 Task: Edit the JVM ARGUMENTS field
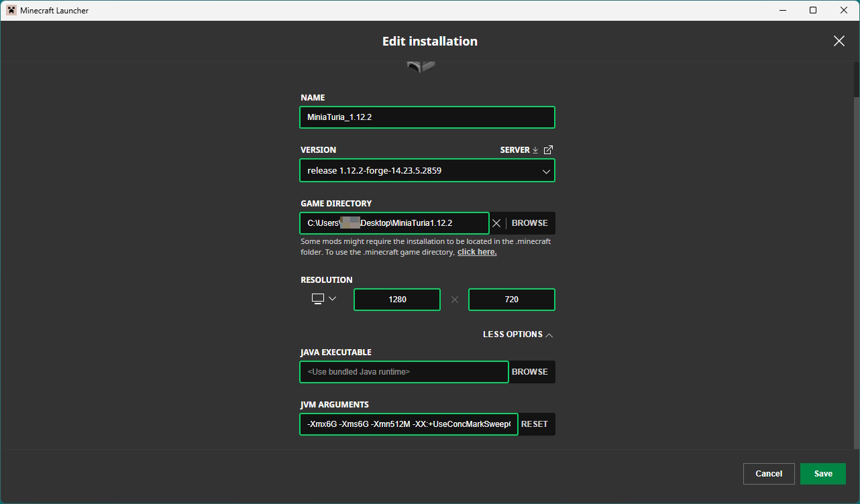tap(409, 424)
